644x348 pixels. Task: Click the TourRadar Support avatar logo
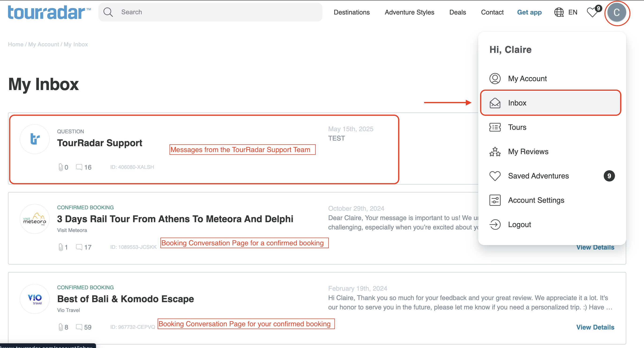pyautogui.click(x=35, y=139)
